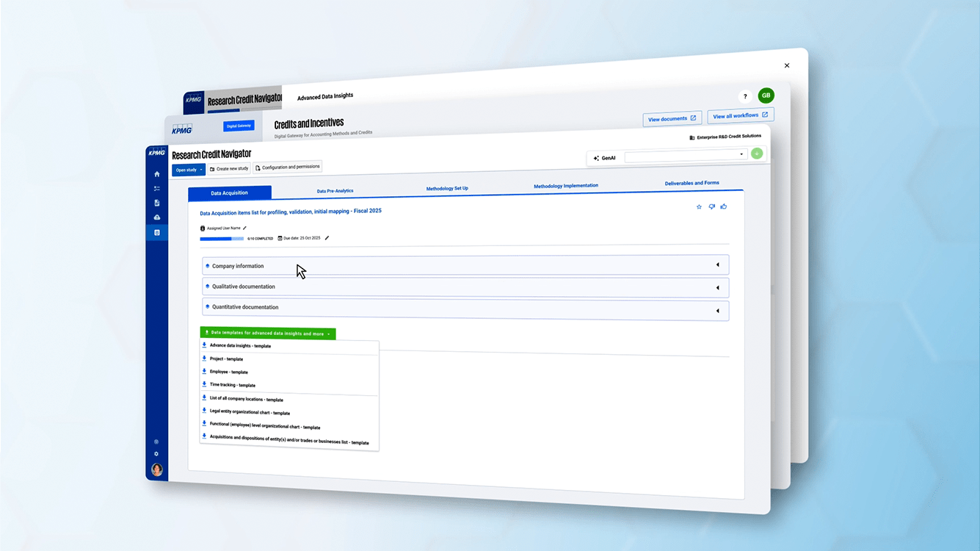Open Advanced Data Insights in the back window
The height and width of the screenshot is (551, 980).
click(325, 96)
